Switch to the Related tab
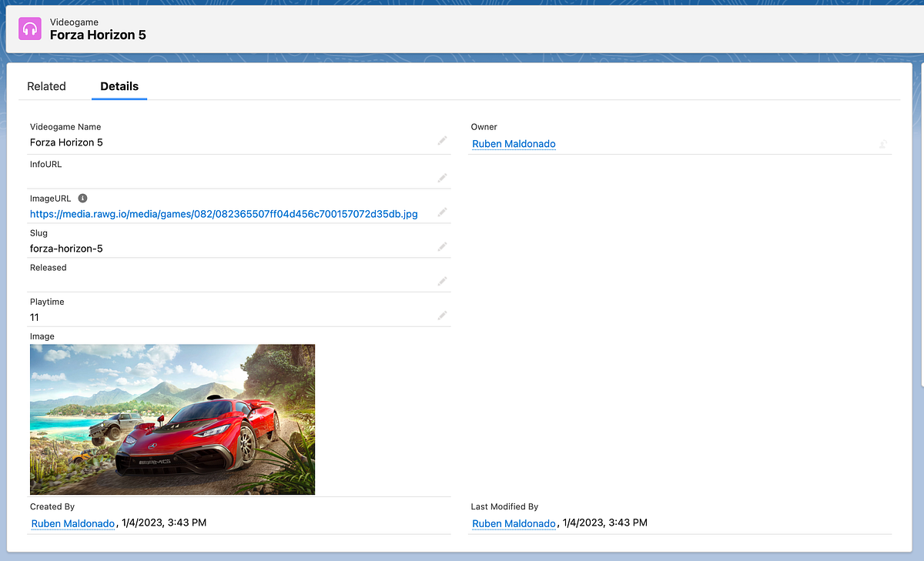 (46, 86)
